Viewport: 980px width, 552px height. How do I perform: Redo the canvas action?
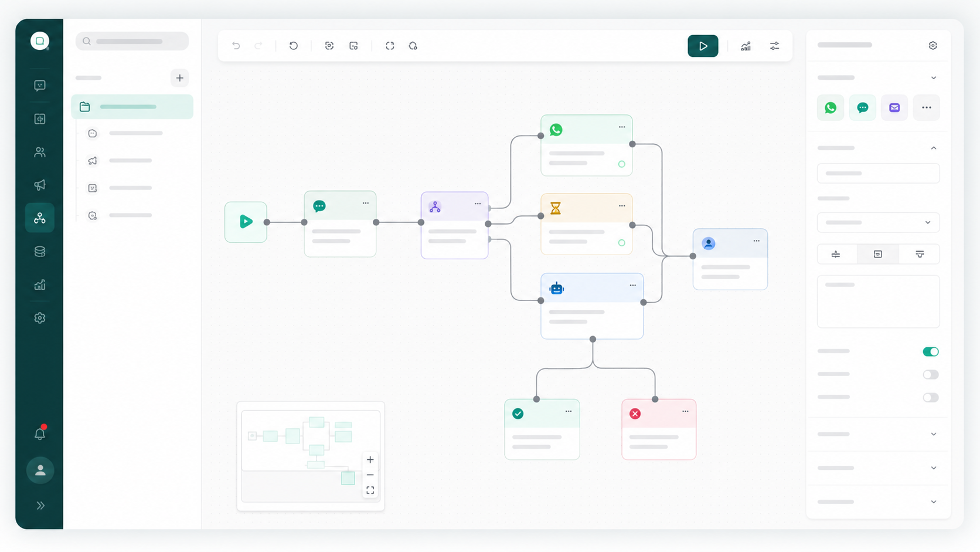[258, 46]
